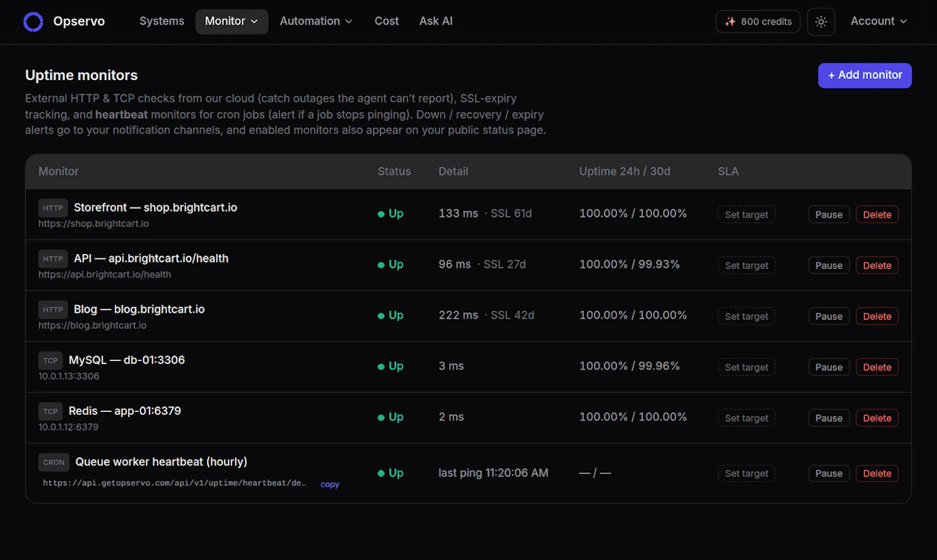Image resolution: width=937 pixels, height=560 pixels.
Task: Click the Add monitor button
Action: coord(864,75)
